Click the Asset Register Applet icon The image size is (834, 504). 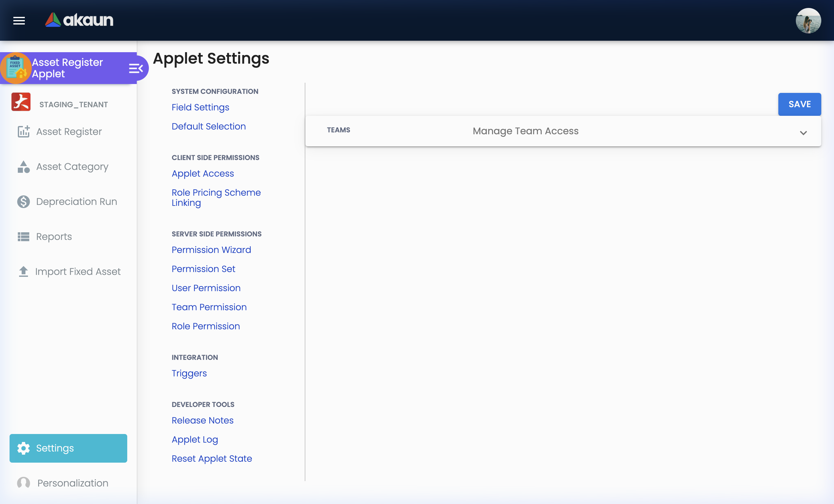[x=16, y=68]
